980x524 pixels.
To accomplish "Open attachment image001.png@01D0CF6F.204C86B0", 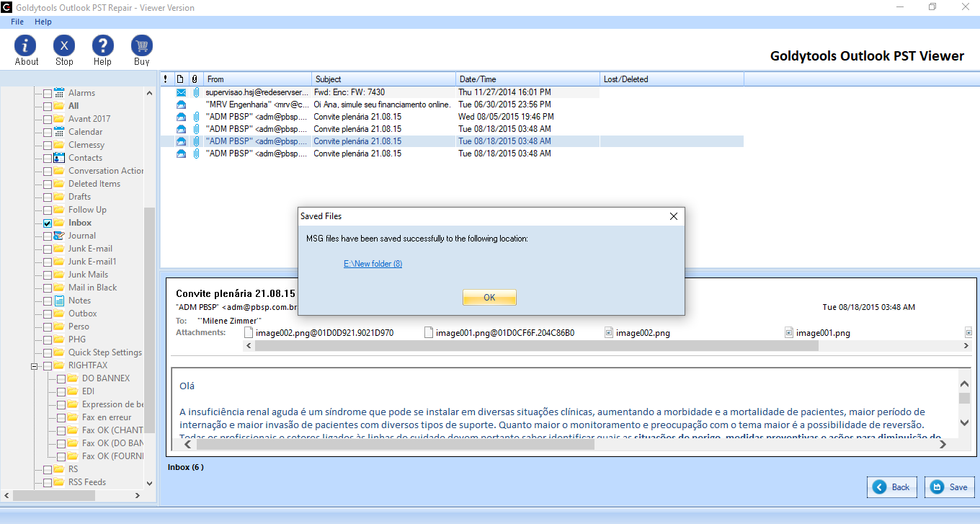I will [499, 333].
